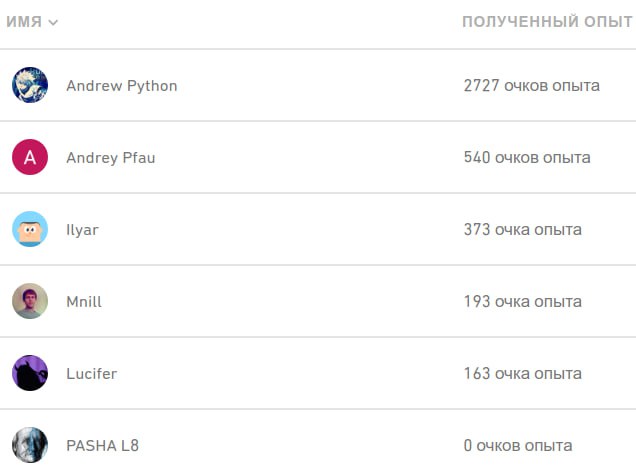Screen dimensions: 636x474
Task: Open the PASHA L8 name link
Action: click(102, 446)
